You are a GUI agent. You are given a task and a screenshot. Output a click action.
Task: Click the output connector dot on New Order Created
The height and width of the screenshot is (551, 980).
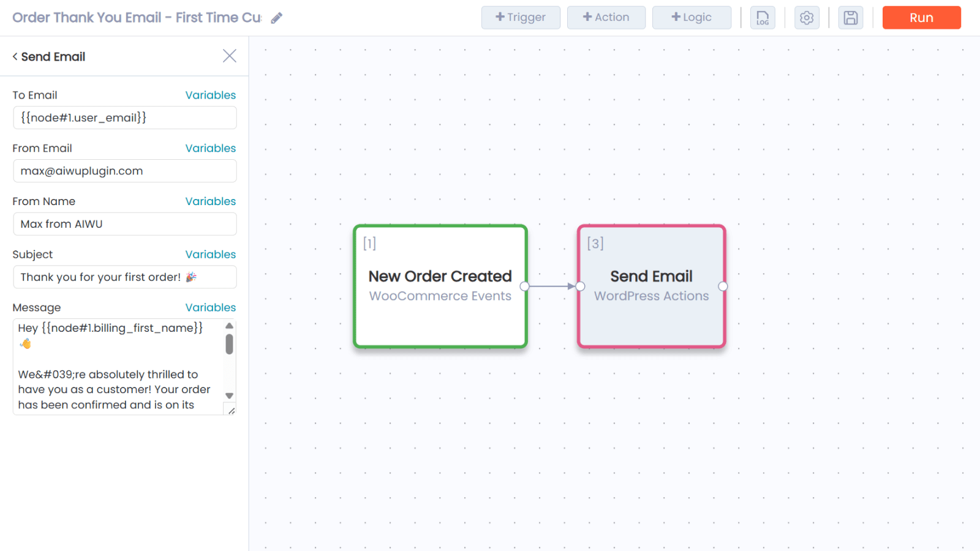coord(526,285)
